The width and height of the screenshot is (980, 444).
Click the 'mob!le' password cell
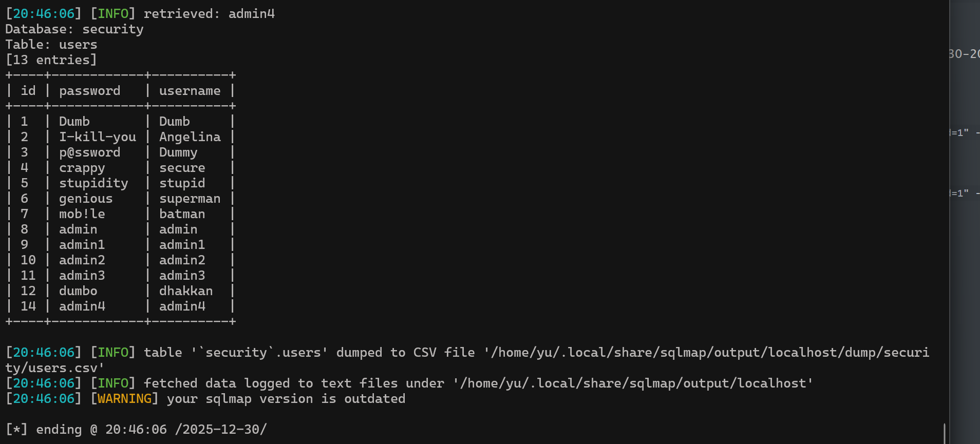point(82,214)
